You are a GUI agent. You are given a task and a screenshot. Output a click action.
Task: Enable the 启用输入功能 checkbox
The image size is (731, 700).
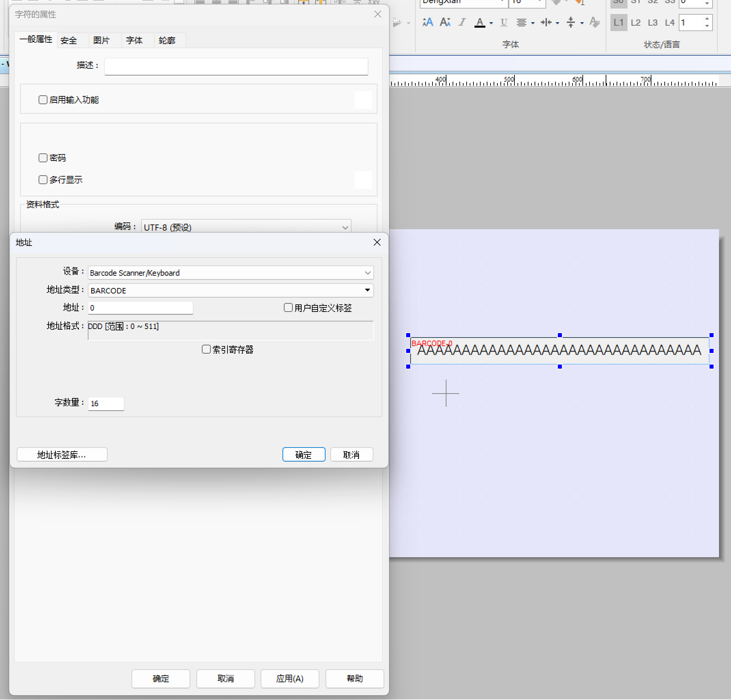(x=43, y=100)
